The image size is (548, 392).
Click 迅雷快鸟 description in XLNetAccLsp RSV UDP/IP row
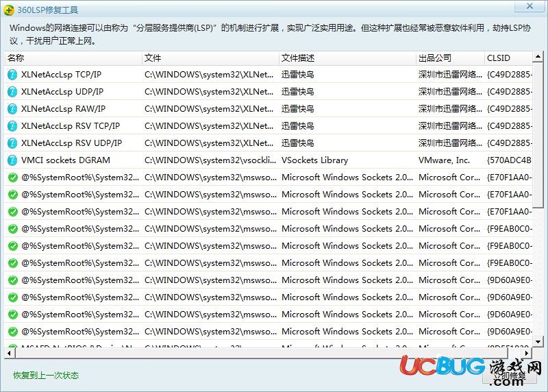(298, 143)
